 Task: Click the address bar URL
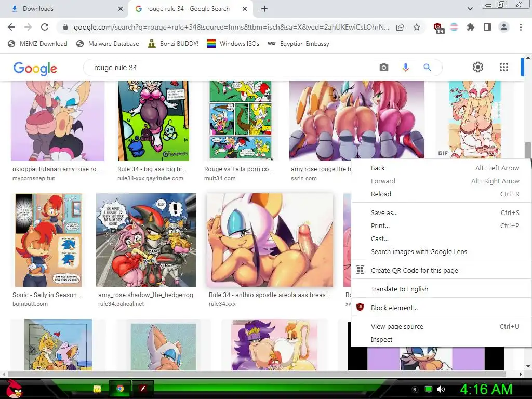(231, 27)
